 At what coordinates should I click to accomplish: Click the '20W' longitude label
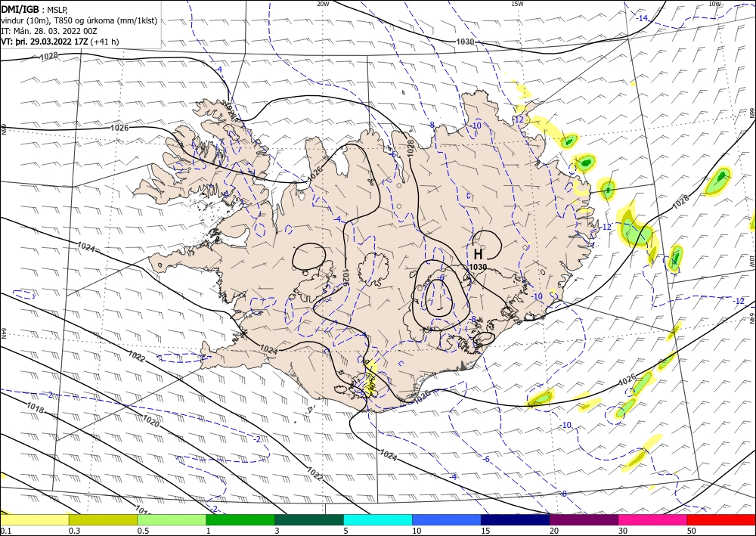[323, 4]
